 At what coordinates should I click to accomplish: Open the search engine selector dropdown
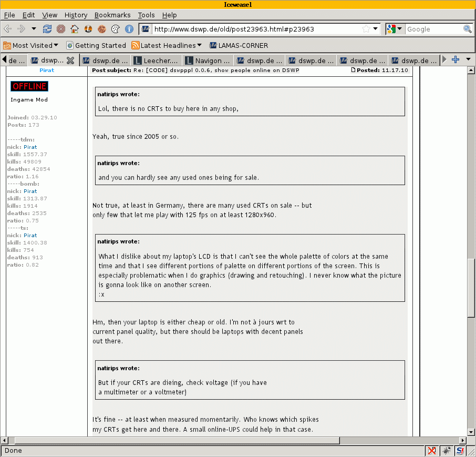[x=395, y=29]
